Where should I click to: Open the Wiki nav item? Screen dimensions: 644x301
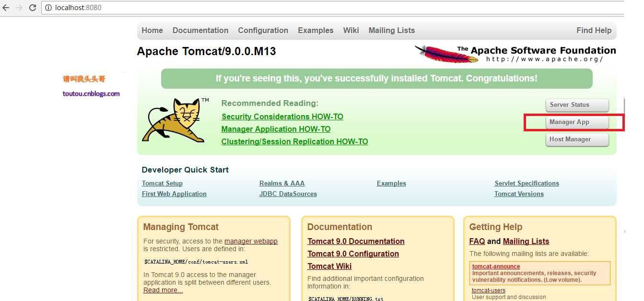coord(351,30)
